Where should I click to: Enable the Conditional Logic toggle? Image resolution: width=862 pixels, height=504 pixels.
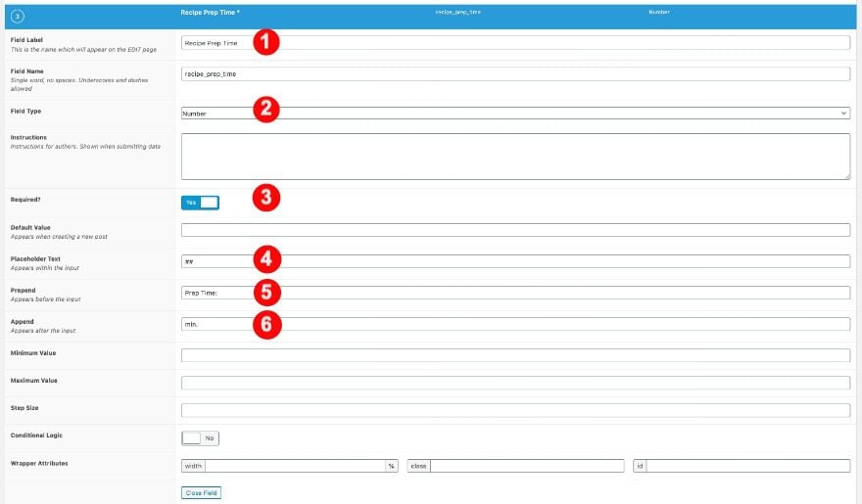click(200, 438)
